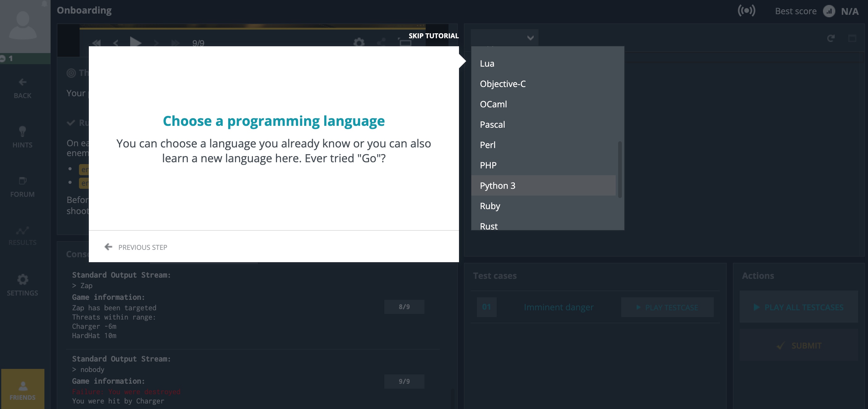Click the player settings gear icon
Viewport: 868px width, 409px height.
click(x=359, y=43)
